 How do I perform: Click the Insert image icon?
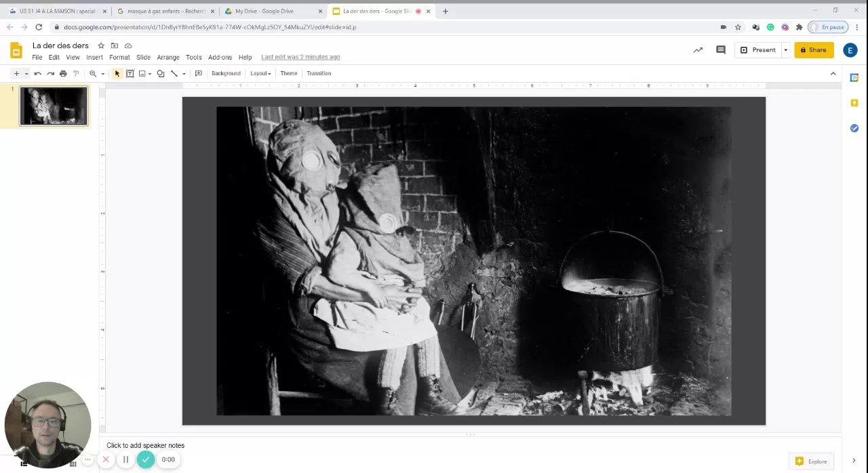coord(142,73)
